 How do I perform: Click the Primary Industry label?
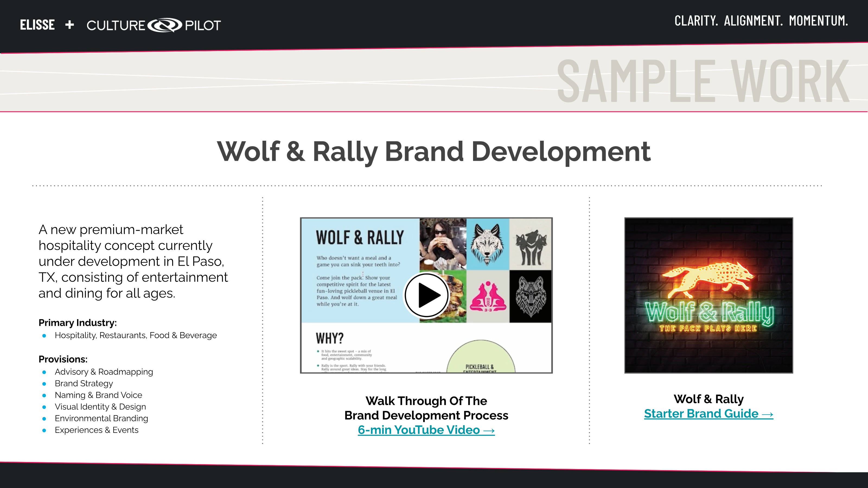[x=78, y=323]
